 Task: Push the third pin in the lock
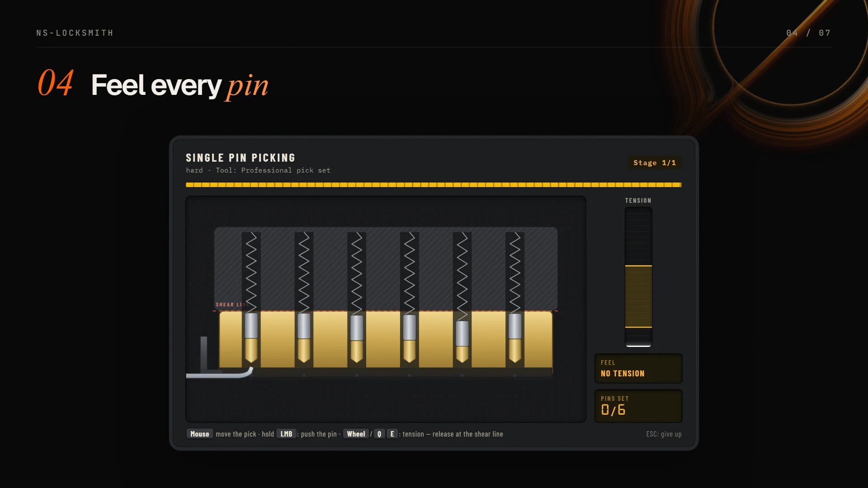pyautogui.click(x=357, y=339)
